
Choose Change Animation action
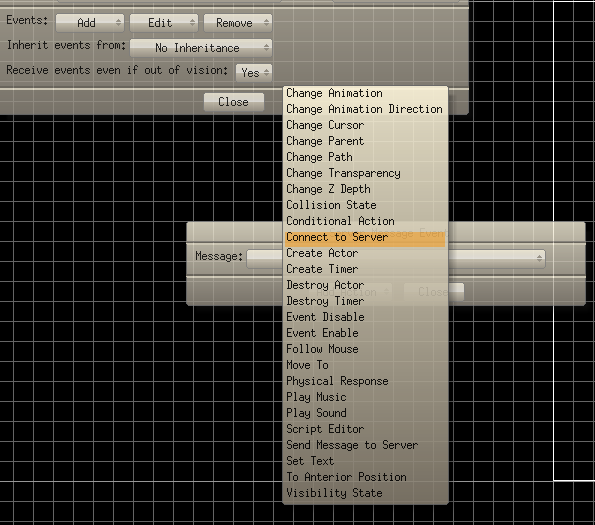tap(365, 93)
